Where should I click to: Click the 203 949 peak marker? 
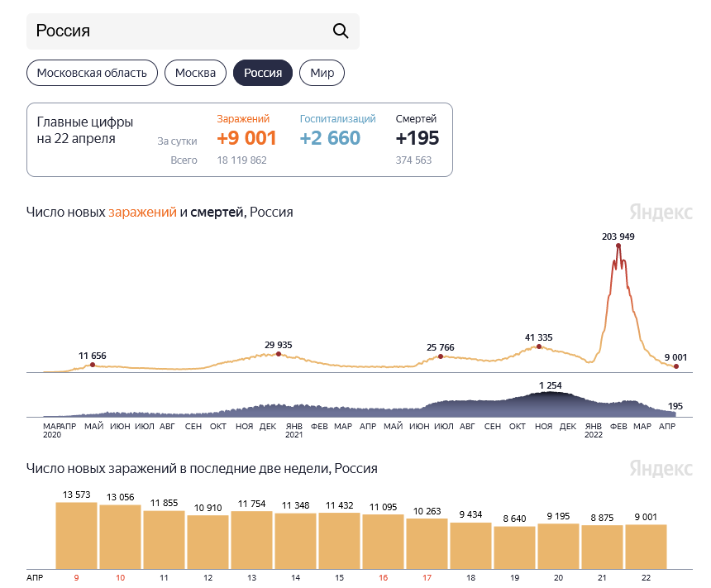pyautogui.click(x=618, y=246)
